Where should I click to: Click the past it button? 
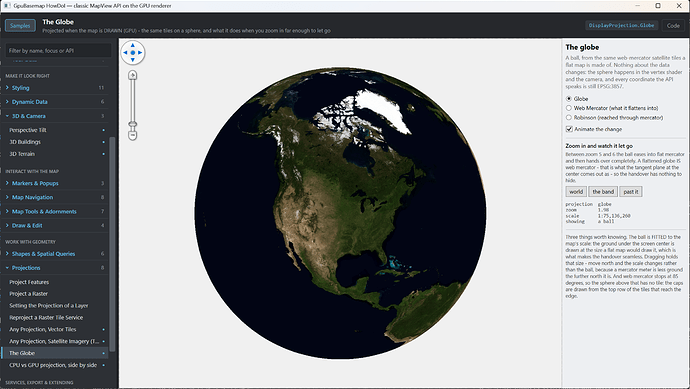click(x=631, y=191)
